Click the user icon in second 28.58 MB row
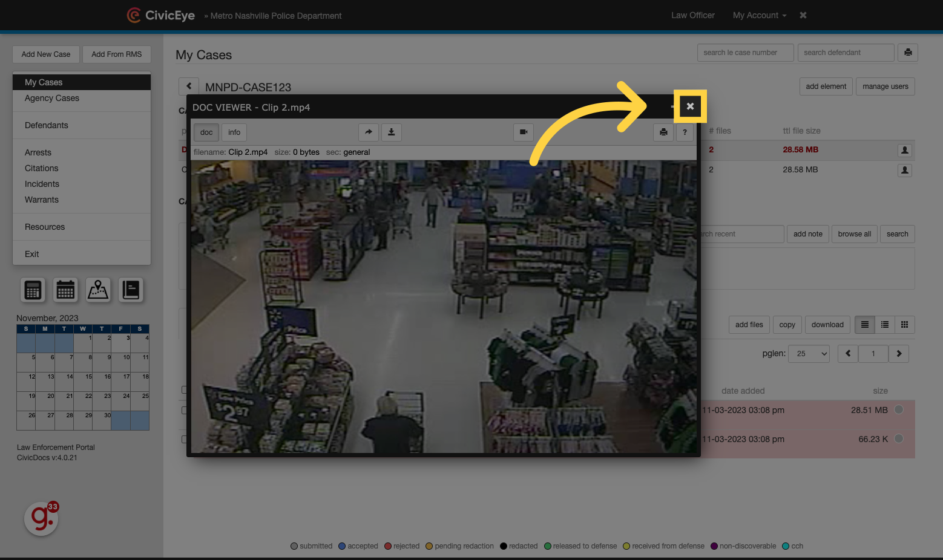The image size is (943, 560). (905, 170)
